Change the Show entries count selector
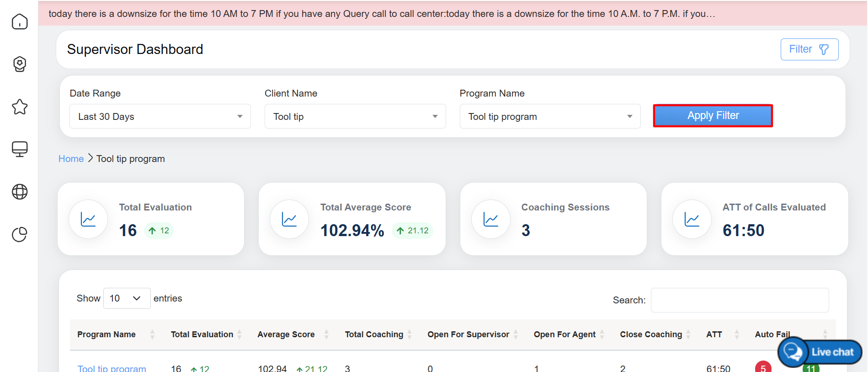Image resolution: width=868 pixels, height=372 pixels. click(127, 298)
